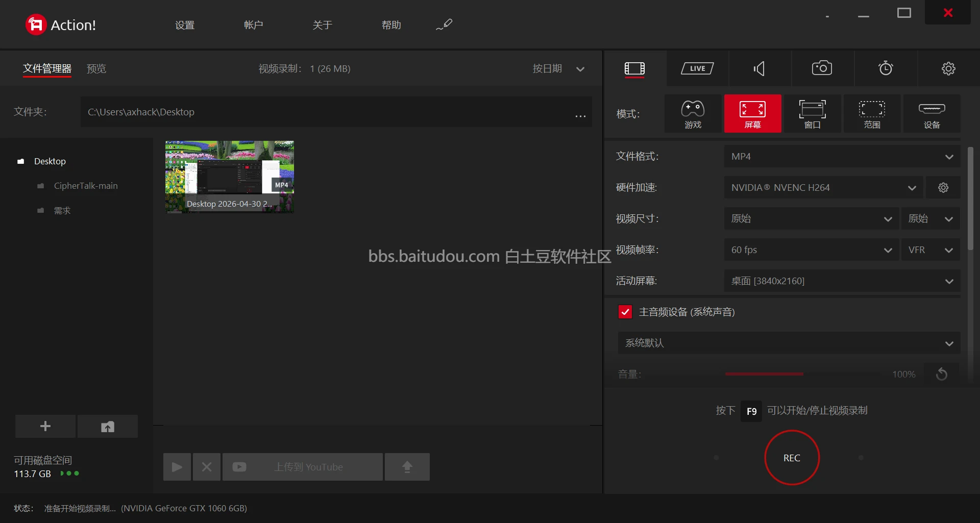Click the 上传到 YouTube button
This screenshot has height=523, width=980.
[x=303, y=467]
